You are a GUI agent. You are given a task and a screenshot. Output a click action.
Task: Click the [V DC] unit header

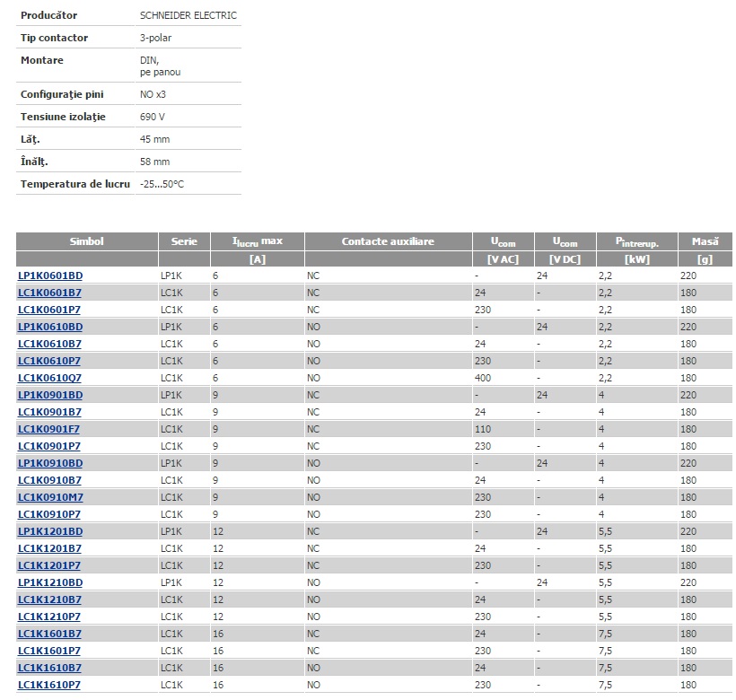565,259
